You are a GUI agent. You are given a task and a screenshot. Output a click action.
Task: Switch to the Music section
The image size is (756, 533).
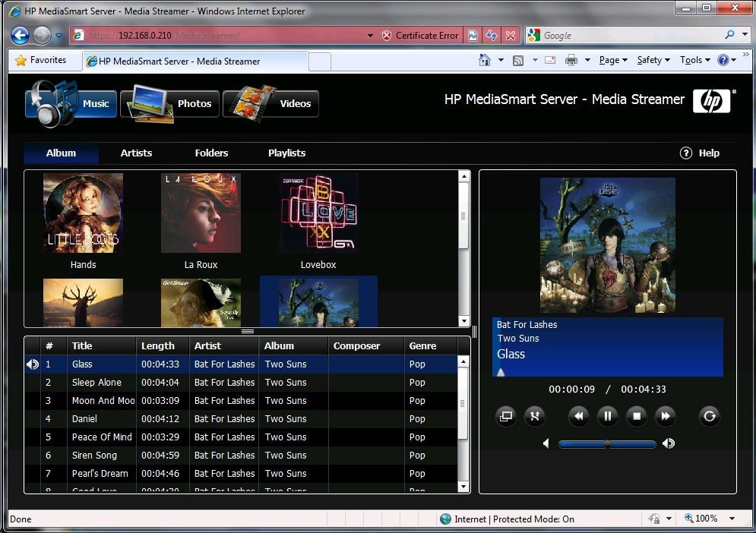pos(71,103)
